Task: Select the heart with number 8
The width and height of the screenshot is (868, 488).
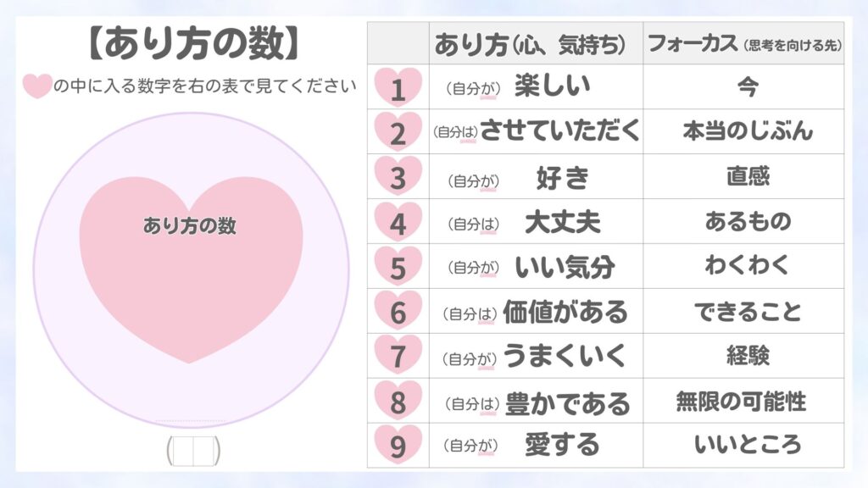Action: (x=398, y=401)
